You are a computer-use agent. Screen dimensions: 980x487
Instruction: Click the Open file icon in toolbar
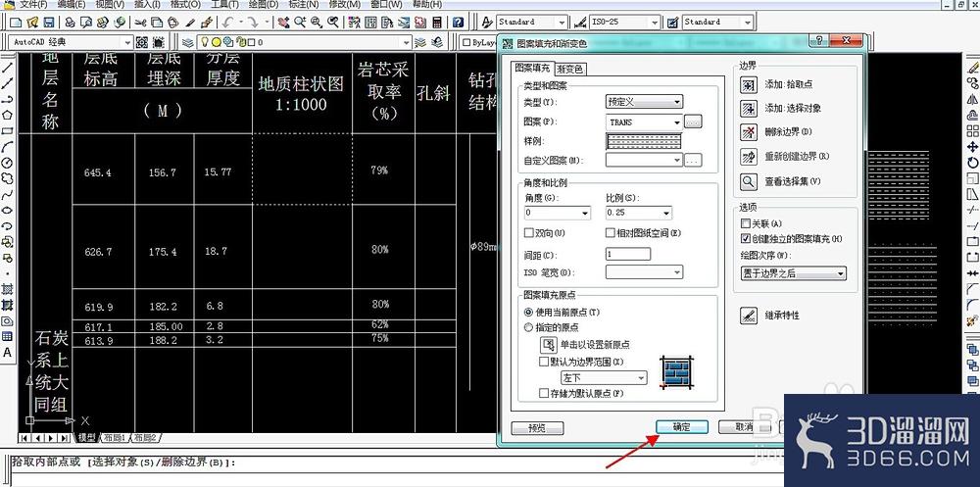click(x=32, y=23)
